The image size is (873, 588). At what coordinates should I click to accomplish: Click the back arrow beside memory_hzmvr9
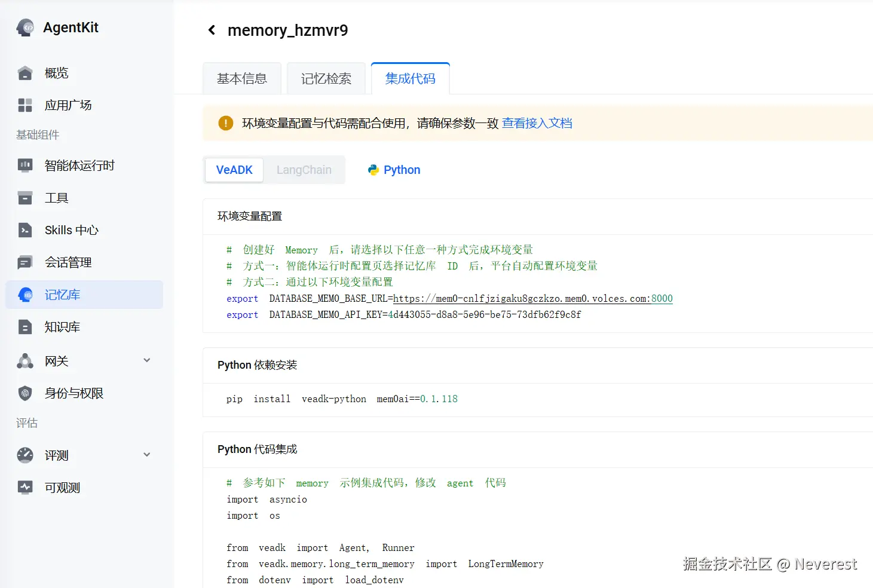click(212, 30)
